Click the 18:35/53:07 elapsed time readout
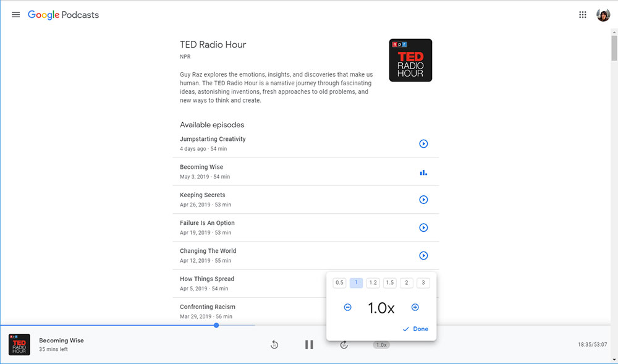This screenshot has width=618, height=364. point(593,345)
